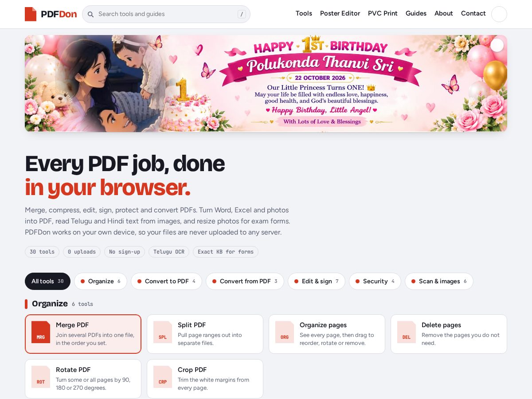The image size is (532, 399).
Task: Click the MRG Merge PDF file icon
Action: (x=41, y=332)
